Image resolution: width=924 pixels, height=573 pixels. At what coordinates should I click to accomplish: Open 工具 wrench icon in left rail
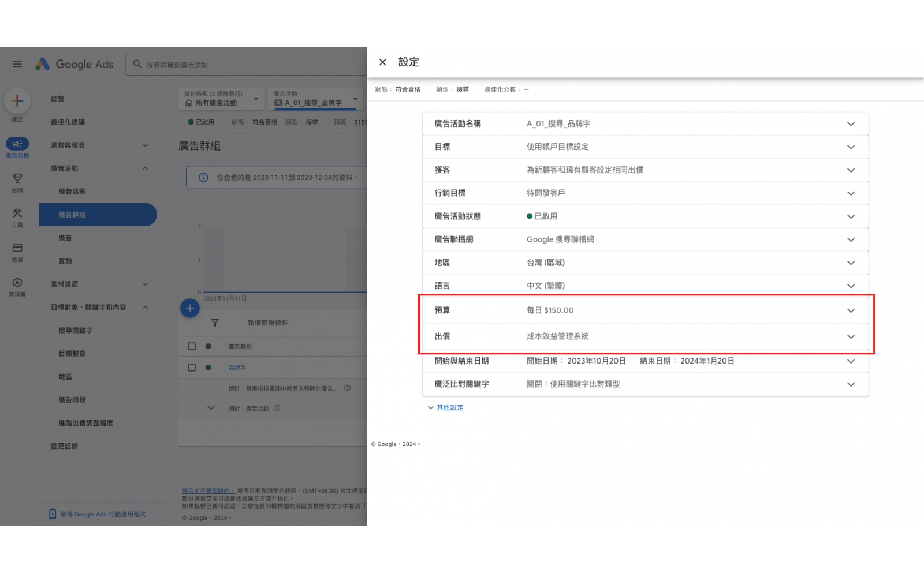17,213
